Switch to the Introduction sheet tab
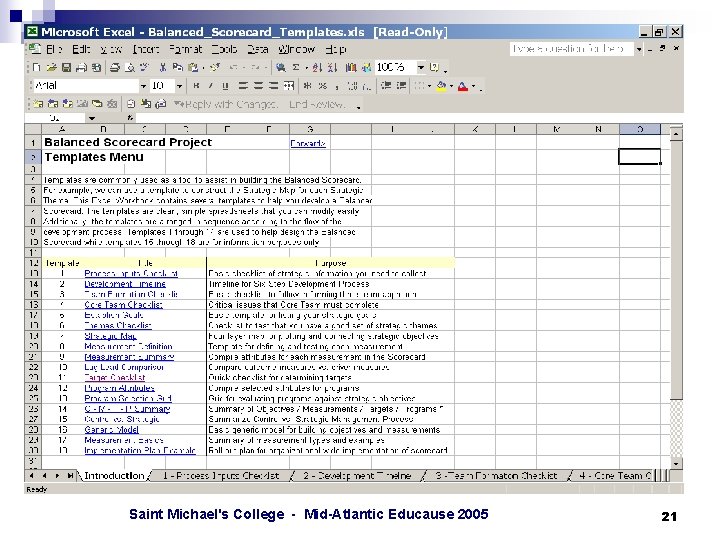 [114, 476]
